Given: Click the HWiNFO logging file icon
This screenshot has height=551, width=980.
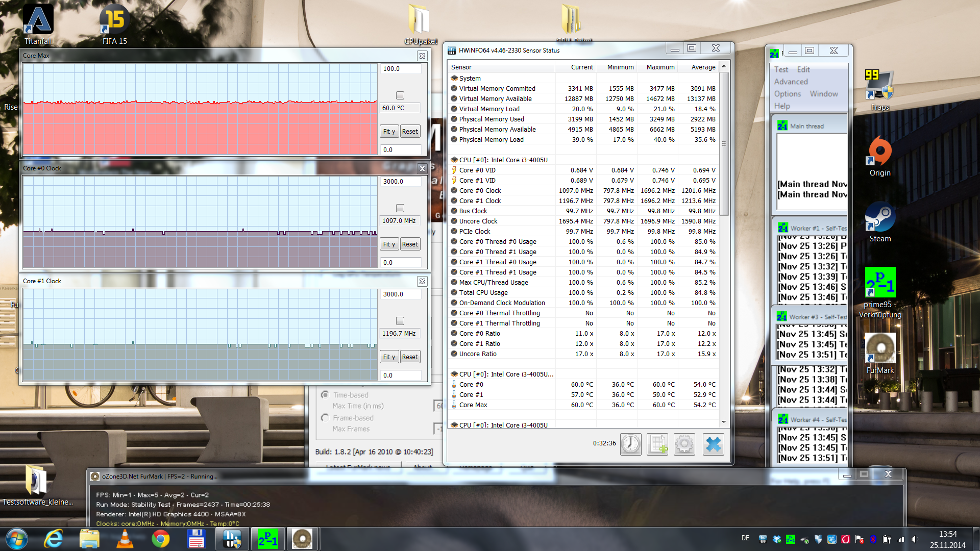Looking at the screenshot, I should 657,444.
